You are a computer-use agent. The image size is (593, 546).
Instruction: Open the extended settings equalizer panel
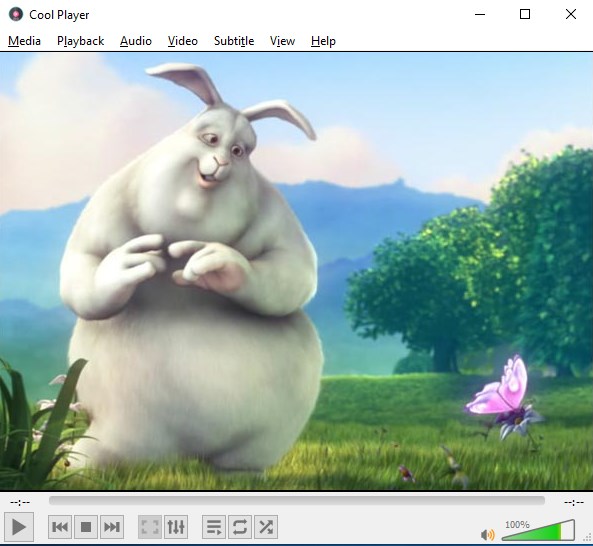[x=176, y=527]
